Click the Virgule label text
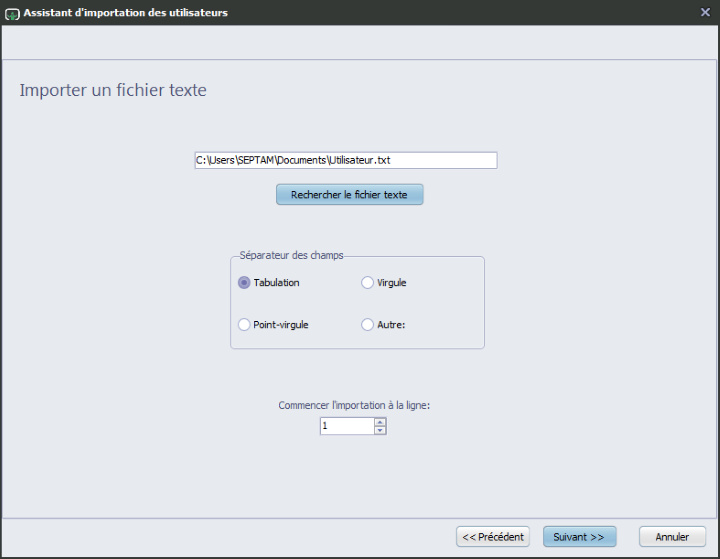 [392, 283]
